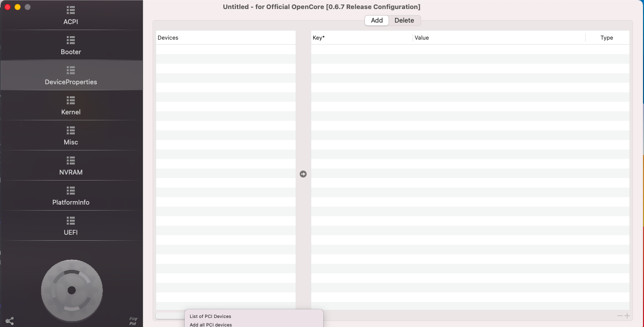Switch to the Add tab

[x=376, y=21]
